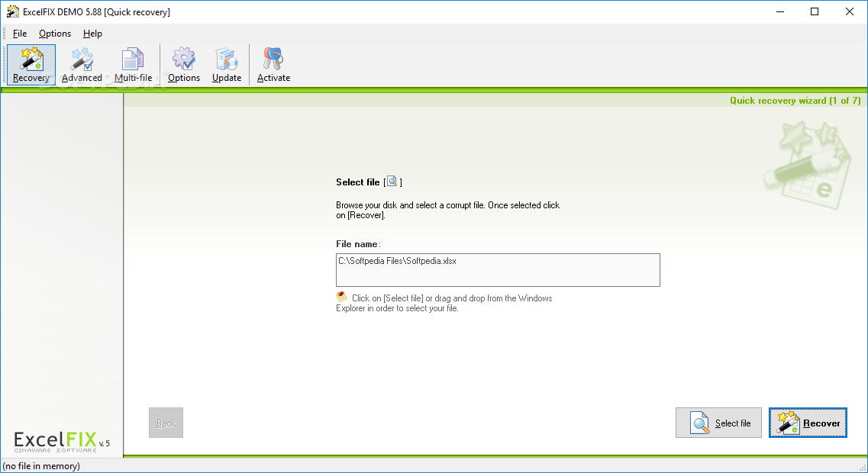Click the 'Quick recovery wizard (1 of 7)' text

coord(795,100)
